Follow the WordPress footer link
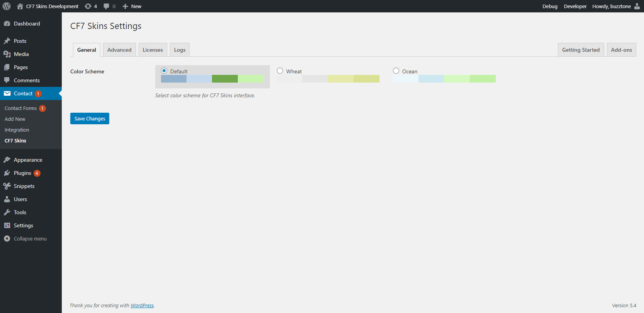The image size is (644, 313). tap(142, 306)
